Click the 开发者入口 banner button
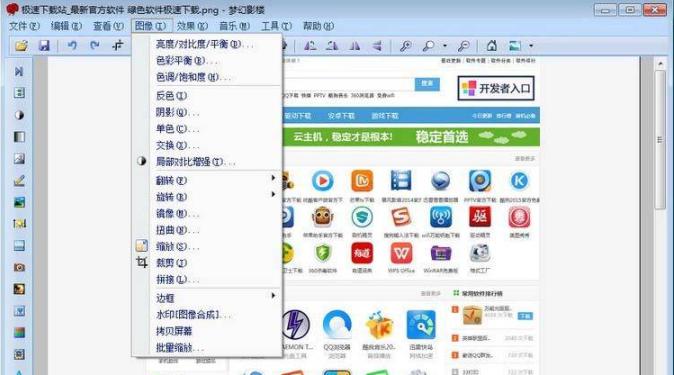 click(x=496, y=88)
